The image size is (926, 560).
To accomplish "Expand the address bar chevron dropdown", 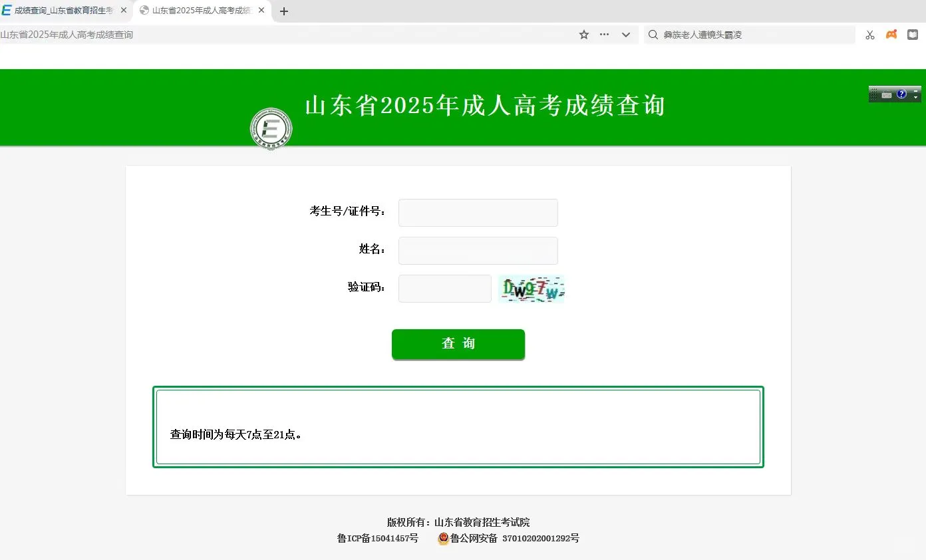I will point(625,34).
